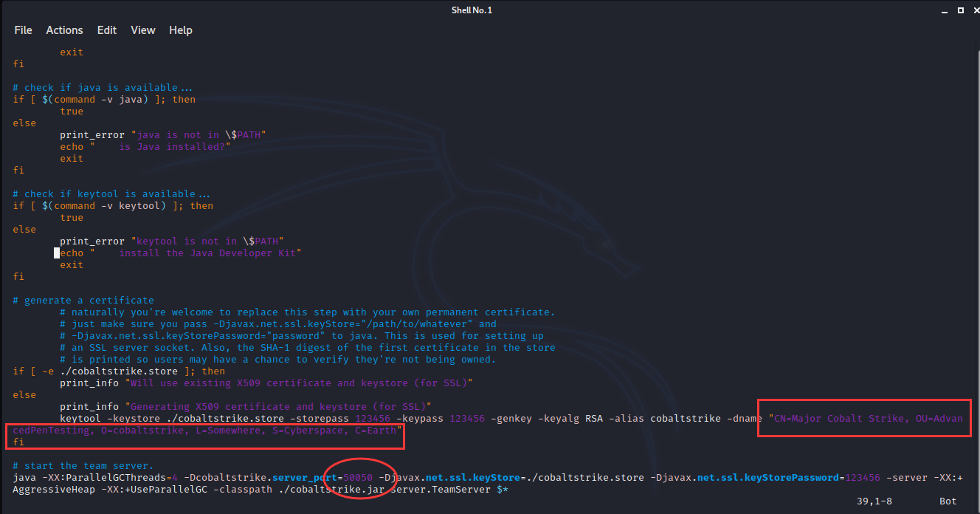Click the comment about SHA-1 digest
980x514 pixels.
click(308, 348)
